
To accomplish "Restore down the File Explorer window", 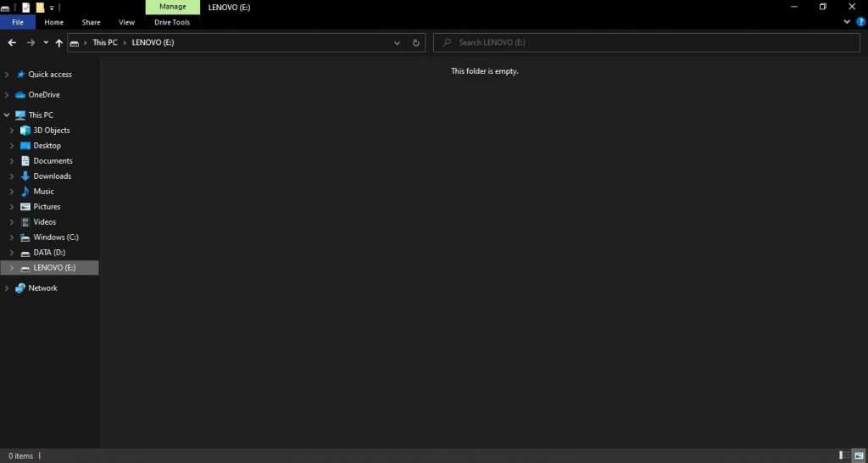I will pyautogui.click(x=823, y=7).
